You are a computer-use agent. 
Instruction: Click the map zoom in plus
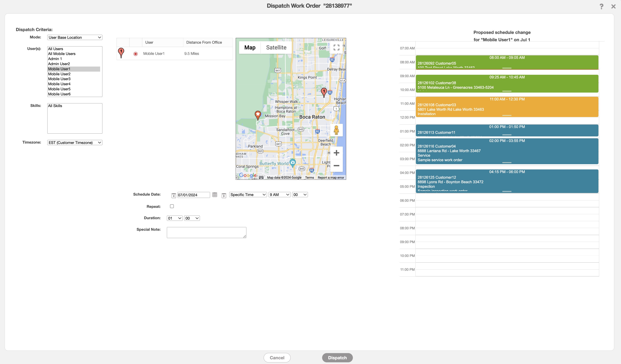pyautogui.click(x=336, y=153)
